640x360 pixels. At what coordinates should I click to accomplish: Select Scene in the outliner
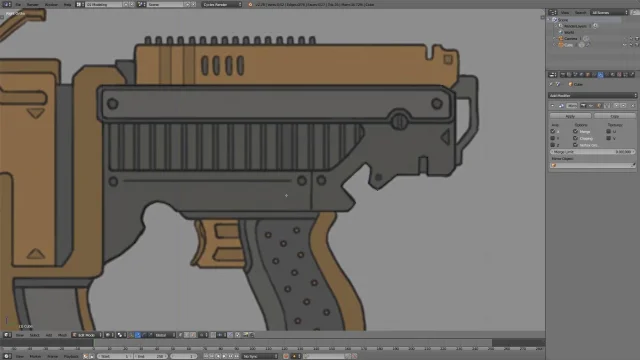(563, 20)
